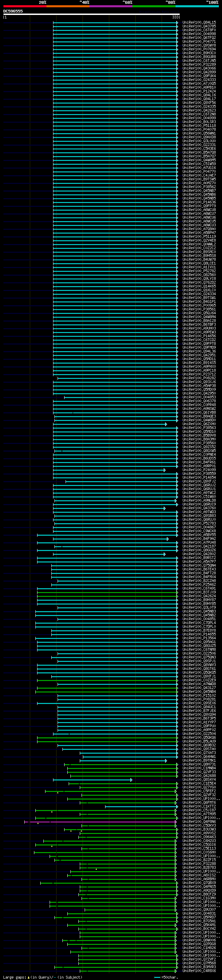Select hit label UniRef100_B8CFZ9
The width and height of the screenshot is (222, 980).
point(199,894)
